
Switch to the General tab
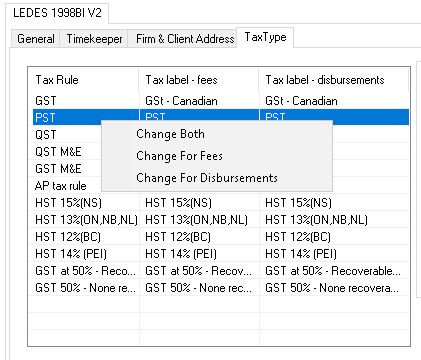tap(36, 39)
